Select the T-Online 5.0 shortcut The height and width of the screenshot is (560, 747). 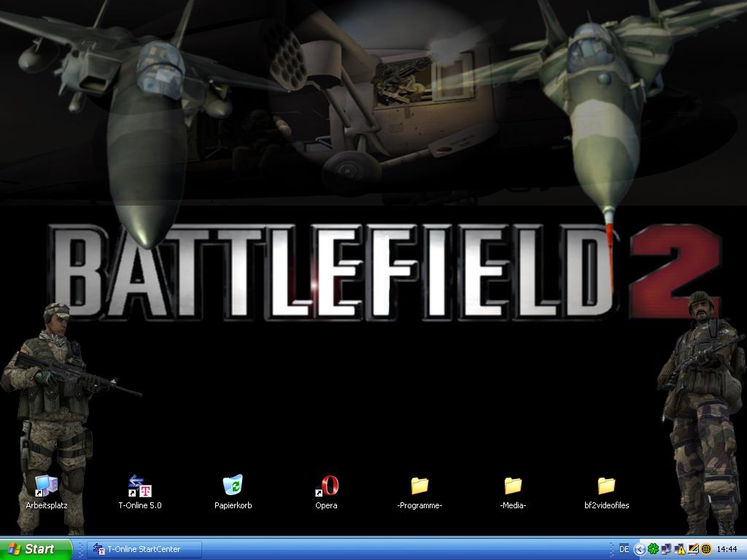coord(139,492)
